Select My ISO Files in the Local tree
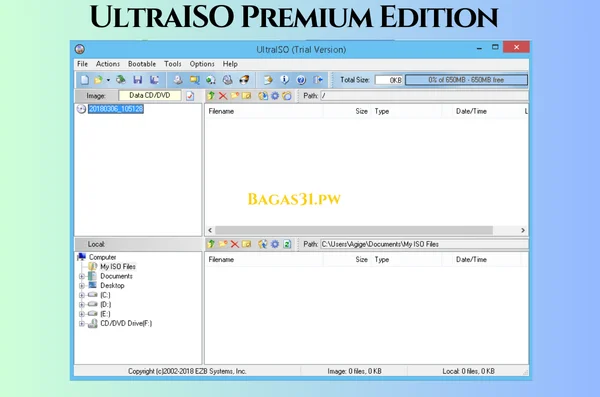Viewport: 600px width, 397px height. click(x=117, y=266)
